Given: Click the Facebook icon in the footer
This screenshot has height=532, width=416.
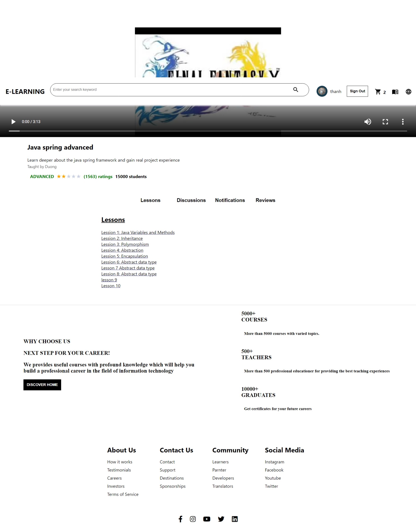Looking at the screenshot, I should (180, 519).
